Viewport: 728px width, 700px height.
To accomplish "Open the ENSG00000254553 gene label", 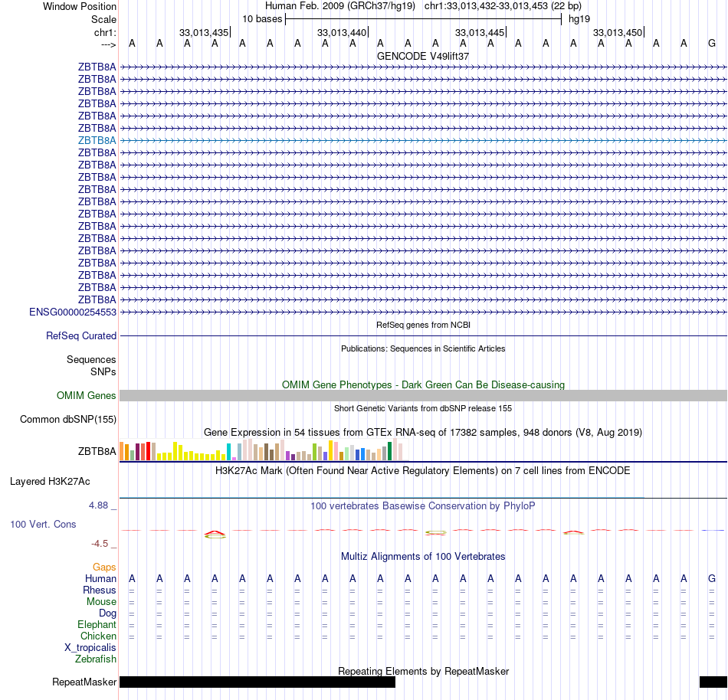I will pos(73,312).
